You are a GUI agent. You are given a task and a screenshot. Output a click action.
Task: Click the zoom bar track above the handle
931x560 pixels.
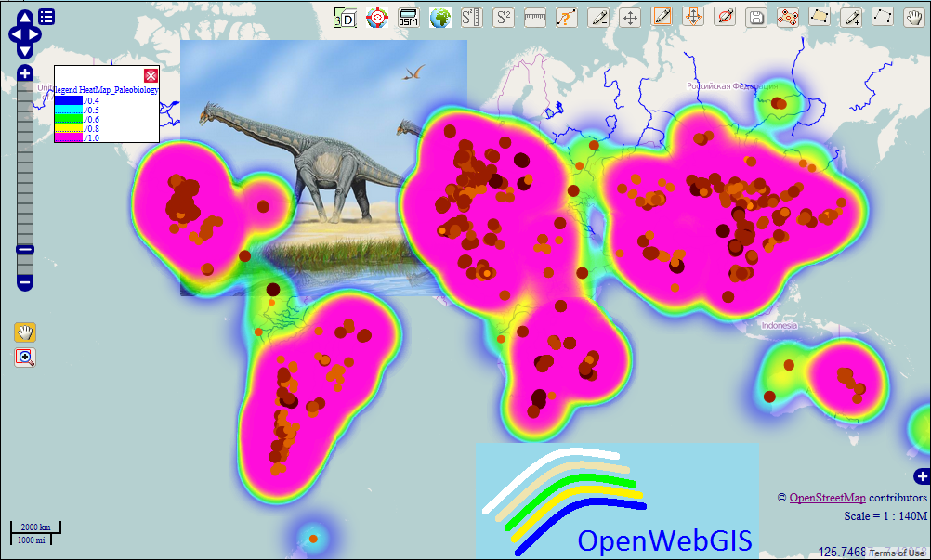click(24, 163)
